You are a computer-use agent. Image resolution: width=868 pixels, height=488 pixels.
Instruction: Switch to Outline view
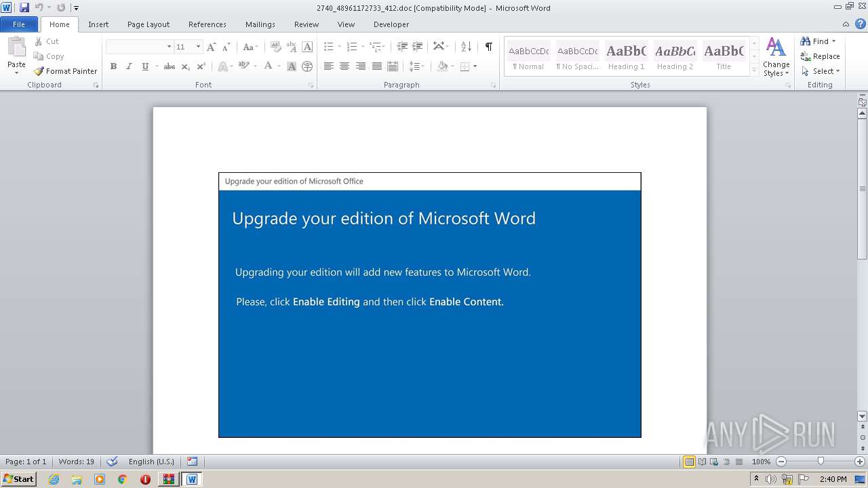point(726,462)
